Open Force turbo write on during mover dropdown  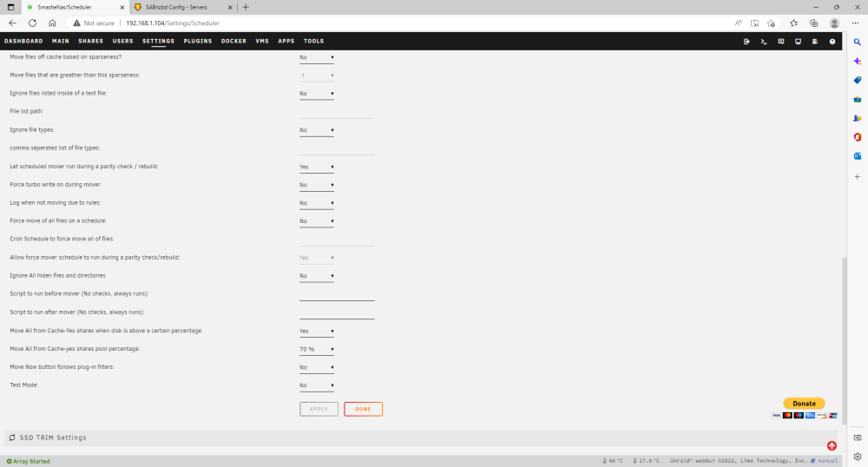click(317, 186)
